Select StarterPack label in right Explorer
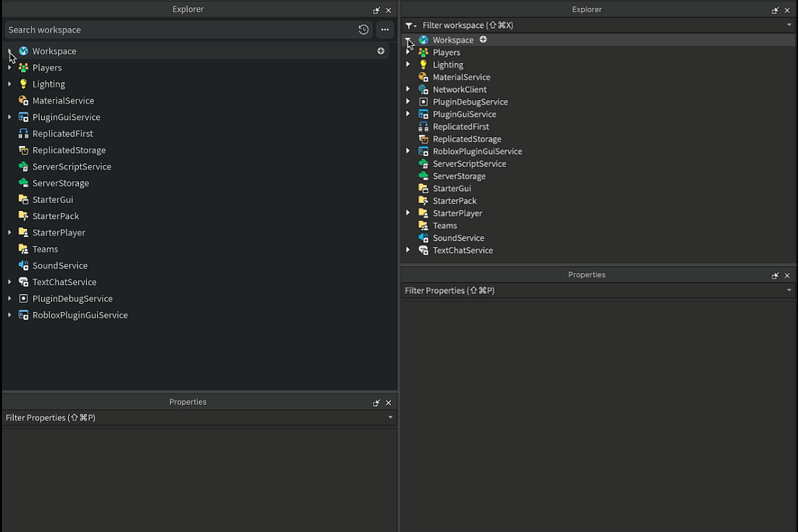Screen dimensions: 798x532 click(454, 201)
